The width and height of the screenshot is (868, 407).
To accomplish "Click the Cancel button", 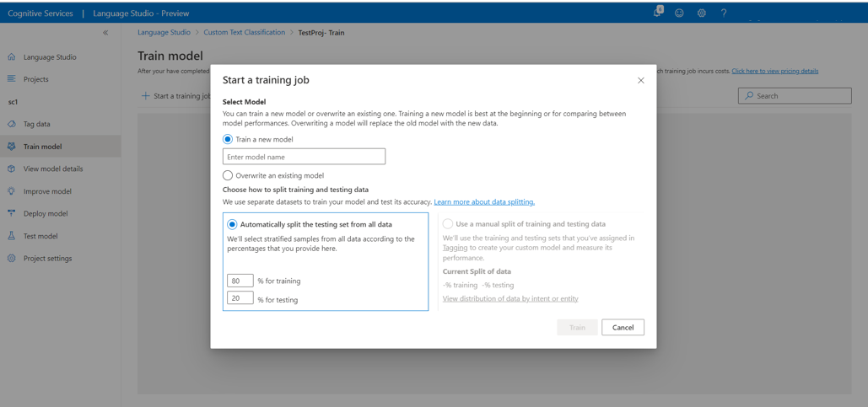I will 623,327.
